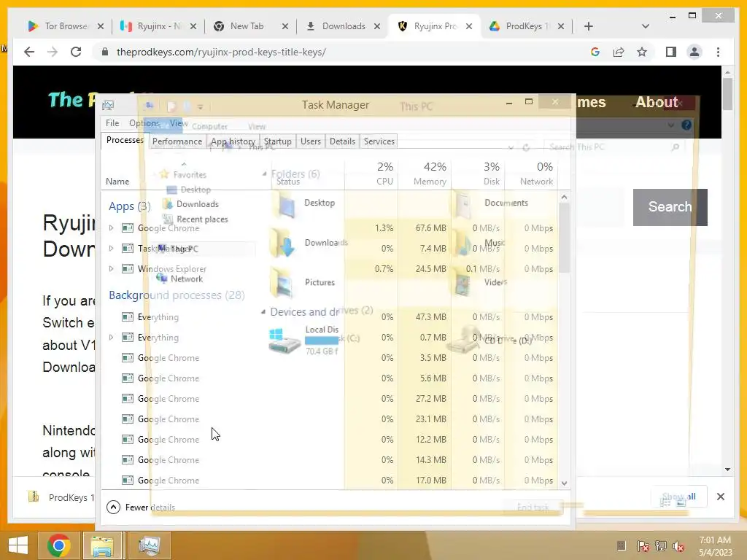
Task: Open the File menu in Task Manager
Action: [x=112, y=122]
